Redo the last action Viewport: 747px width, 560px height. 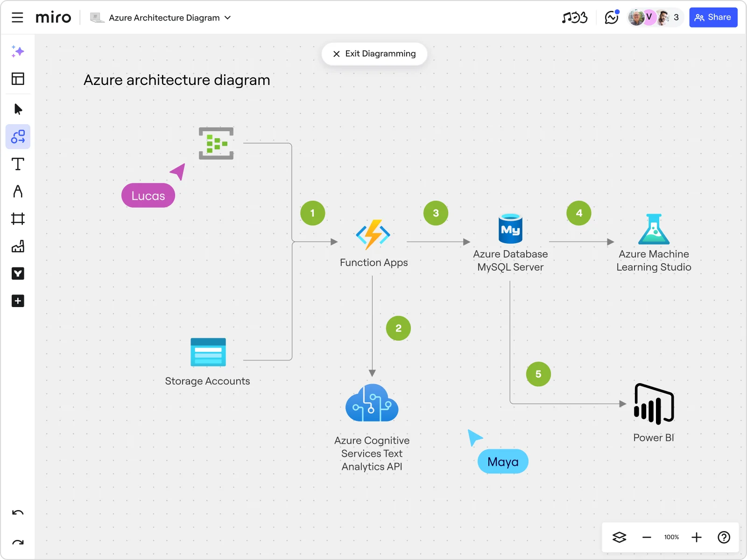(18, 542)
